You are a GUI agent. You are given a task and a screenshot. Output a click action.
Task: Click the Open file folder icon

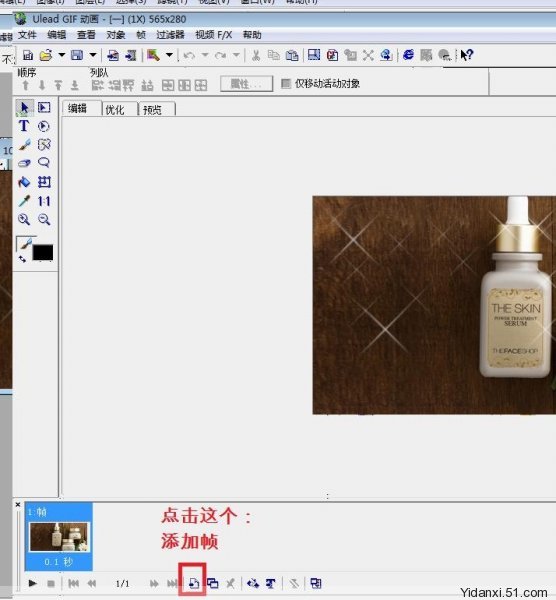click(46, 55)
